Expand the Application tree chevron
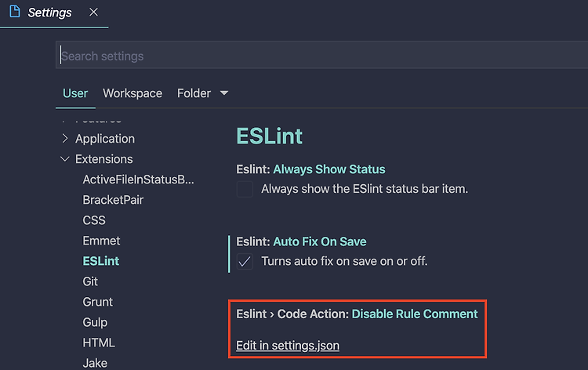The height and width of the screenshot is (370, 588). tap(65, 138)
